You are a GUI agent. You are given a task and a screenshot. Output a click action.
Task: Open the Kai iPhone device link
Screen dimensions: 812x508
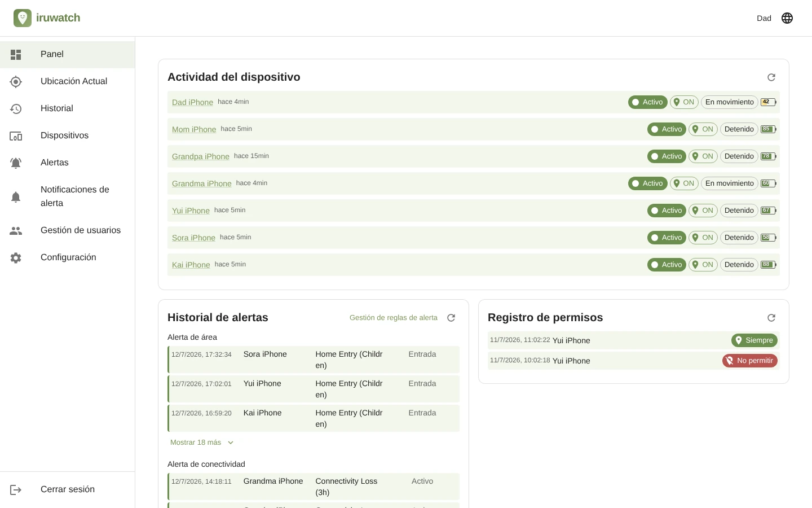pos(191,265)
